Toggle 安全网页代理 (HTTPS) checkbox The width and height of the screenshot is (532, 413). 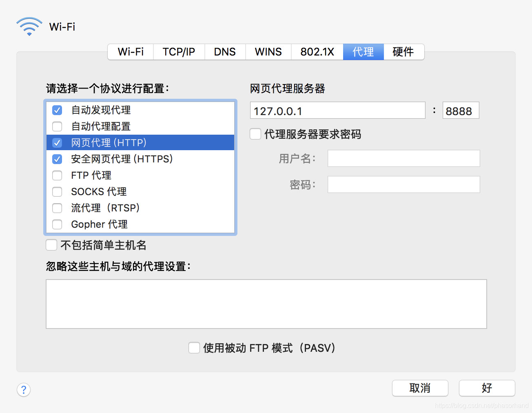[57, 159]
